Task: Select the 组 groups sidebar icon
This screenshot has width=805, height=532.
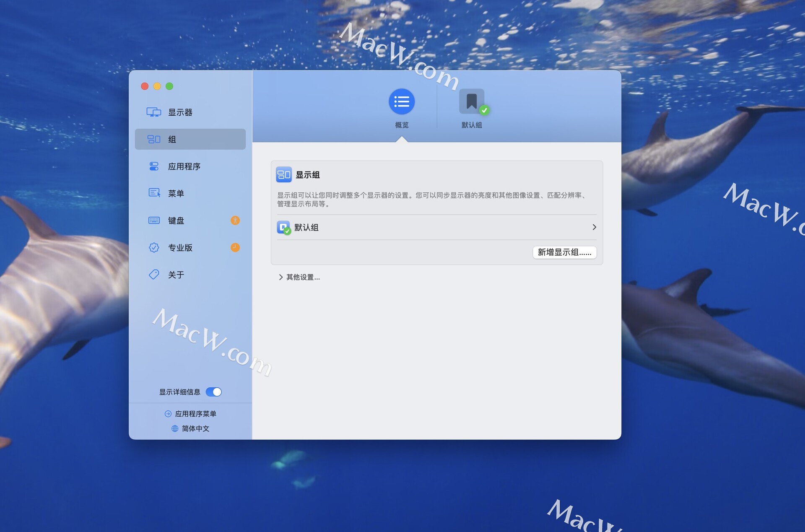Action: [x=153, y=139]
